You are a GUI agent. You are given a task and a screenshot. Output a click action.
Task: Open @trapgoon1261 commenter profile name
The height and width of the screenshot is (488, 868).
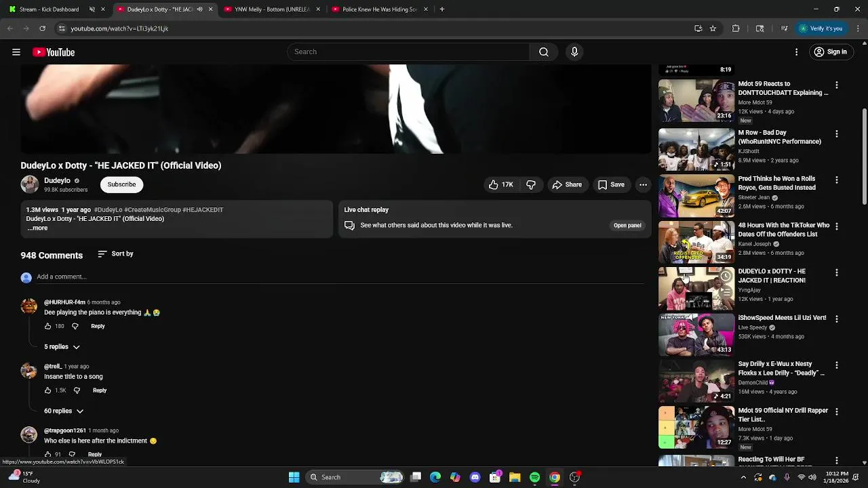(65, 430)
